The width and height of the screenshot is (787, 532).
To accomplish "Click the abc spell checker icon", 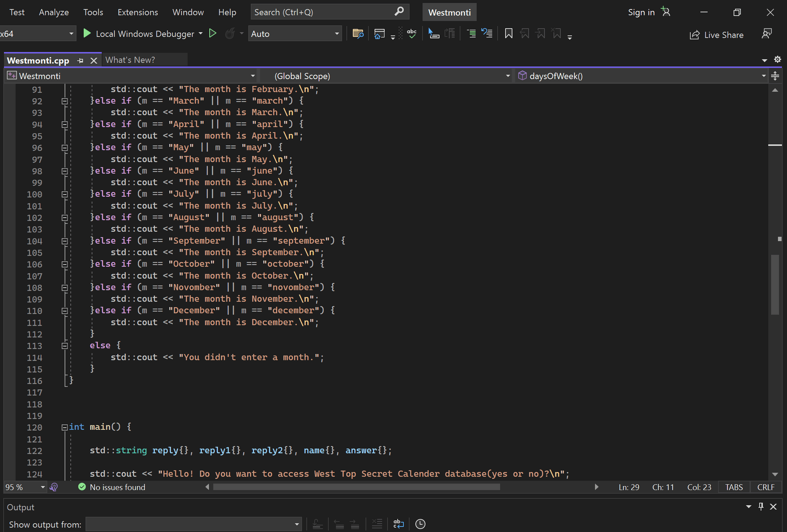I will tap(412, 33).
